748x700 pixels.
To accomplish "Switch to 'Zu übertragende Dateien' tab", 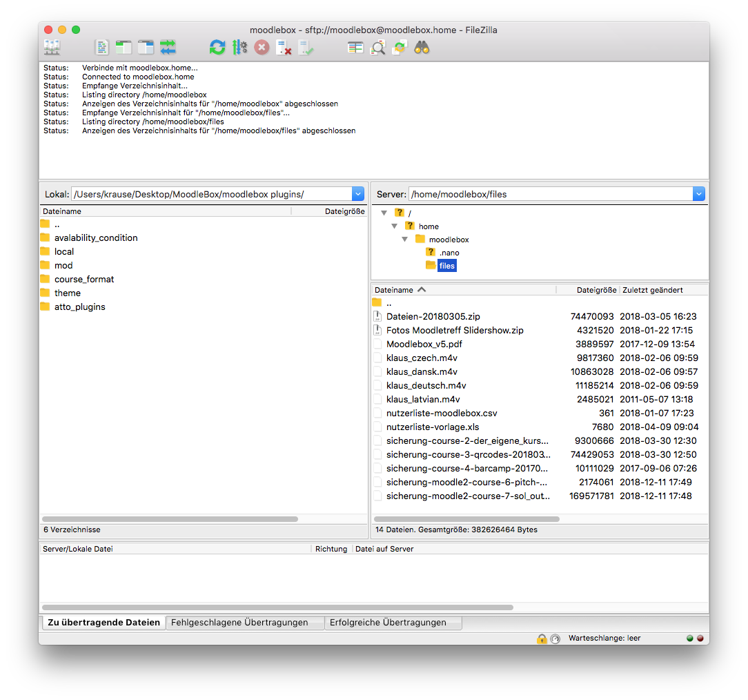I will [104, 622].
